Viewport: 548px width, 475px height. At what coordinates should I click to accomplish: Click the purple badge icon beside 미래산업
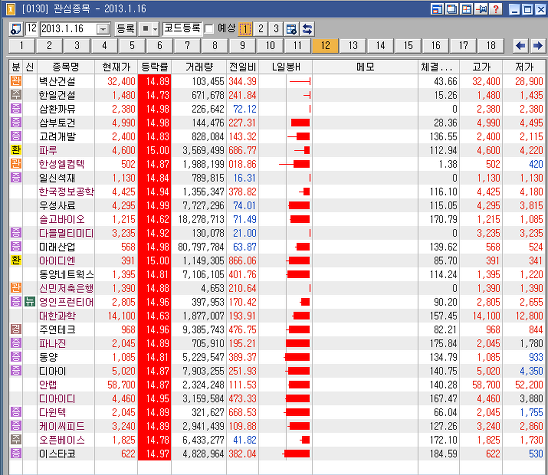pos(16,246)
